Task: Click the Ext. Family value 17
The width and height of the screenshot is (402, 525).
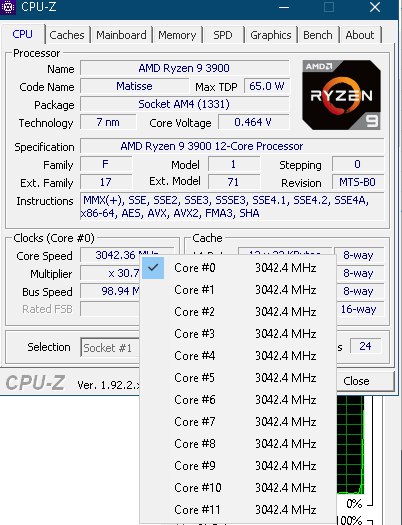Action: click(106, 182)
